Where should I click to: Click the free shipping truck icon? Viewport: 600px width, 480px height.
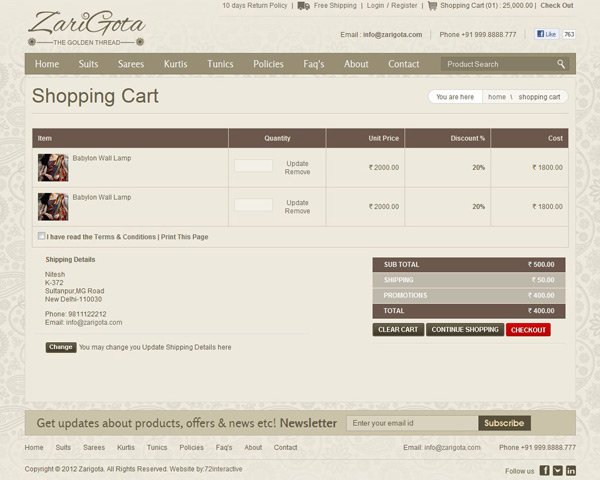302,6
